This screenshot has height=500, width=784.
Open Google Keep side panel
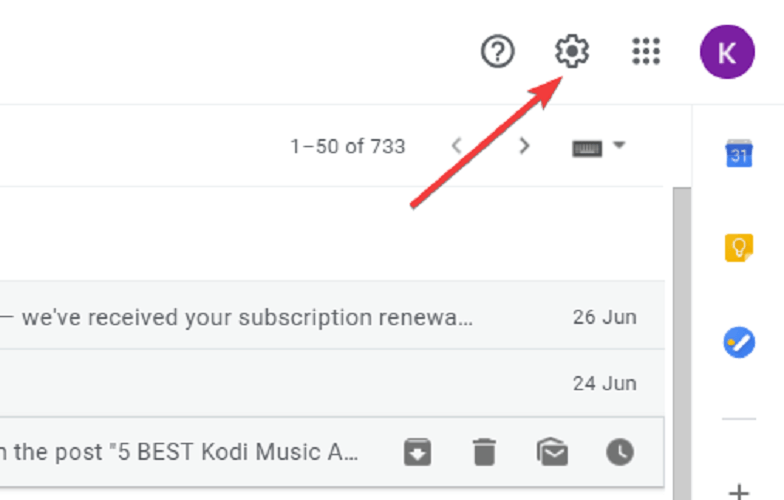coord(739,247)
